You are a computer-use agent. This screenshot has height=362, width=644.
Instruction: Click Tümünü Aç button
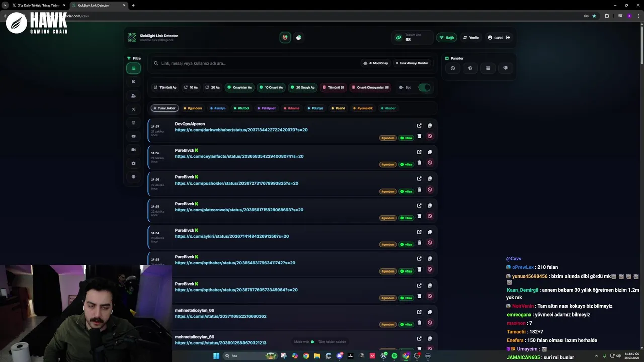pyautogui.click(x=165, y=87)
